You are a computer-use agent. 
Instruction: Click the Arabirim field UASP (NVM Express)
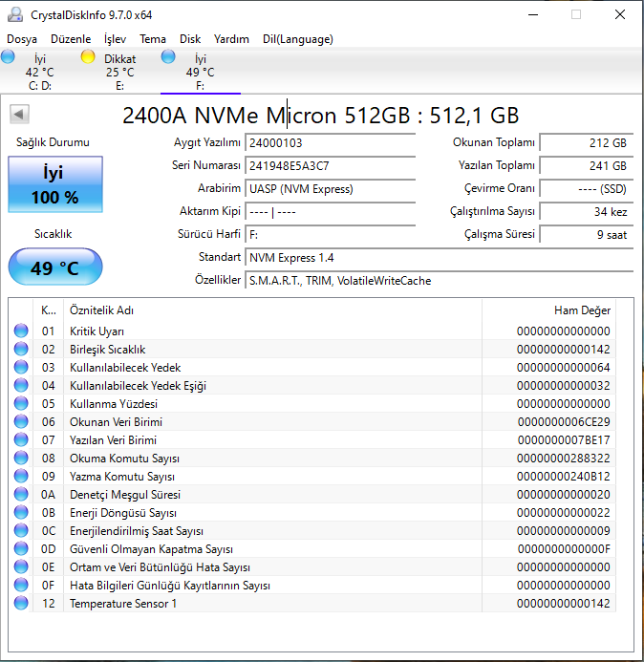[331, 188]
